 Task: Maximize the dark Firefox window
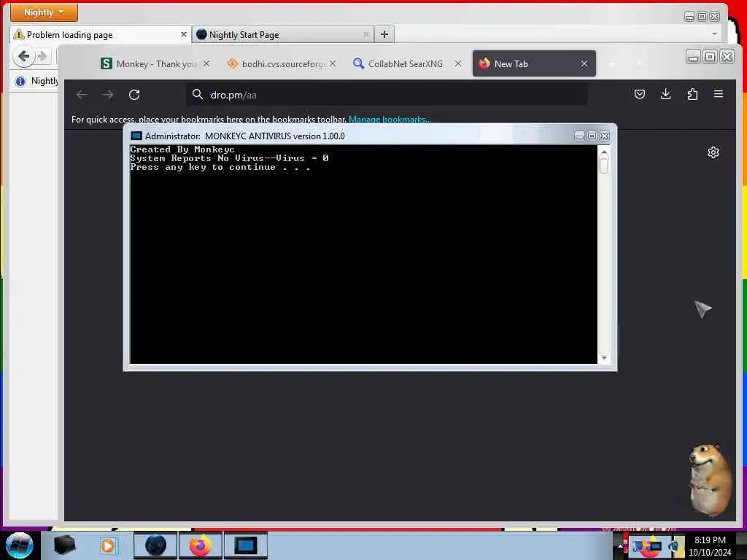click(x=710, y=57)
